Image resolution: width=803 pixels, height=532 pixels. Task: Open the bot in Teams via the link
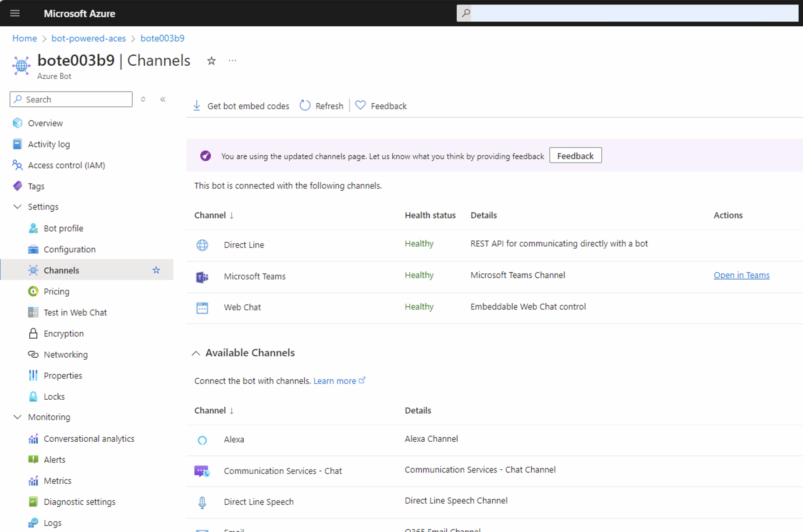741,275
